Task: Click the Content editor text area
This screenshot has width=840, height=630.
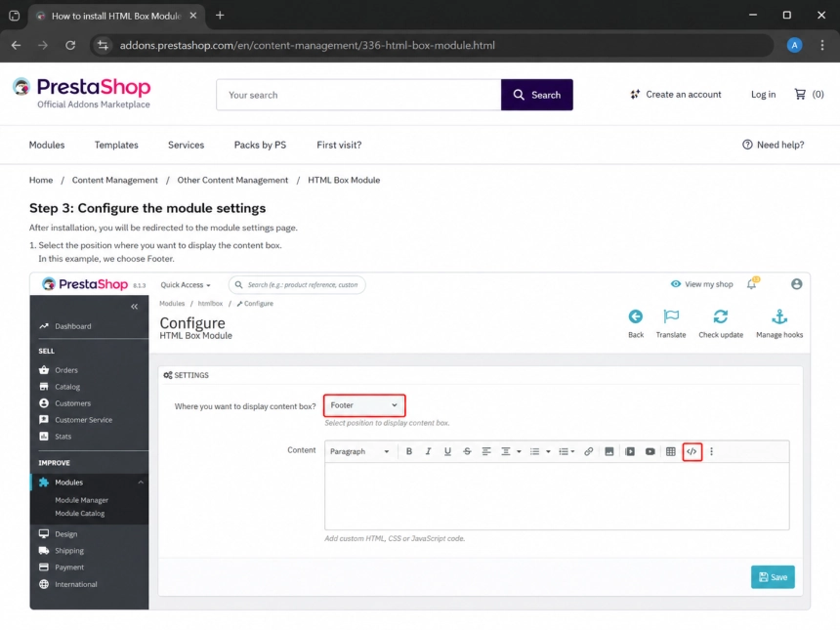Action: (x=557, y=496)
